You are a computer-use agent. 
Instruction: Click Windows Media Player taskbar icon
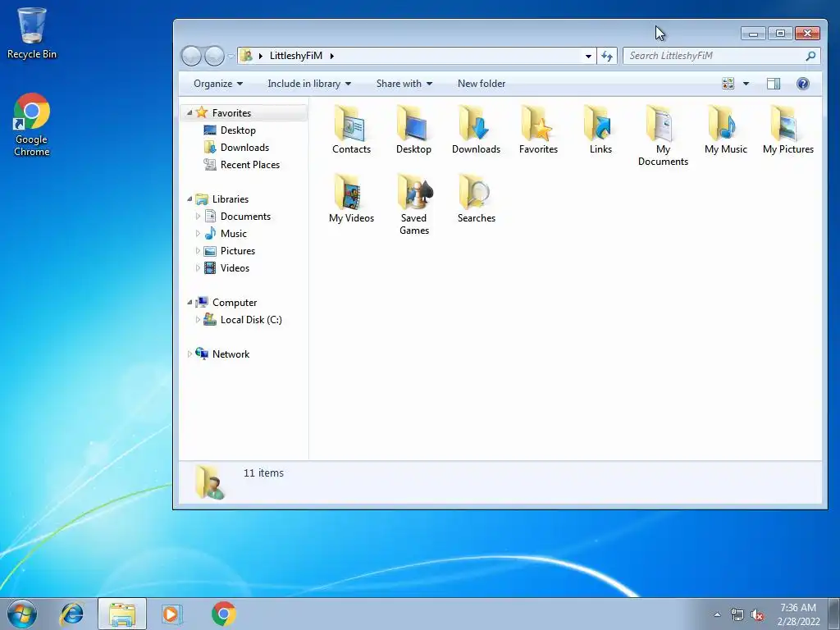(x=171, y=614)
